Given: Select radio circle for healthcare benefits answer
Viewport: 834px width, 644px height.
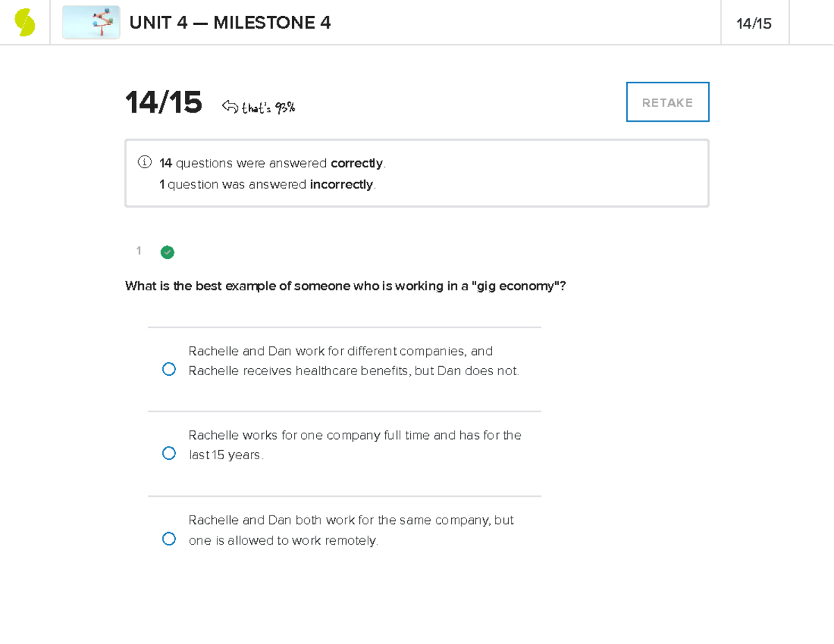Looking at the screenshot, I should (169, 370).
